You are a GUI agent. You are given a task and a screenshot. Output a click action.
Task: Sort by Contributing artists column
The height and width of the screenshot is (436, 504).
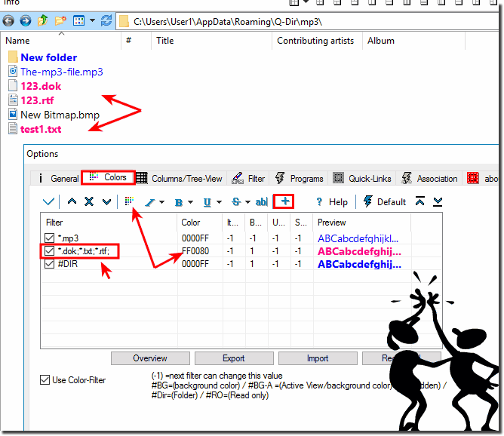click(315, 41)
